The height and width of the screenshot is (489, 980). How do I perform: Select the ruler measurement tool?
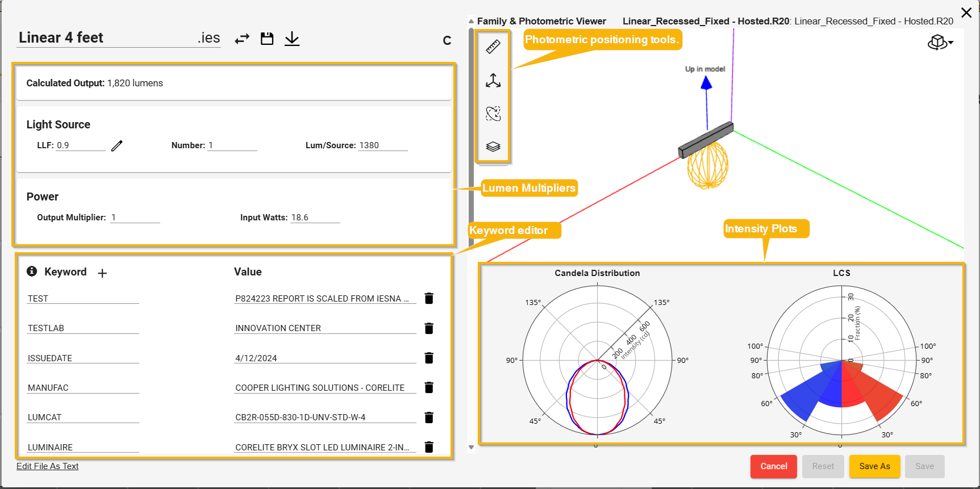pos(493,47)
